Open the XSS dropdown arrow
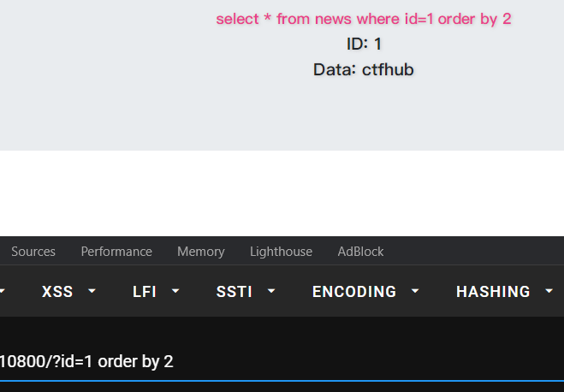The width and height of the screenshot is (564, 392). pyautogui.click(x=92, y=291)
